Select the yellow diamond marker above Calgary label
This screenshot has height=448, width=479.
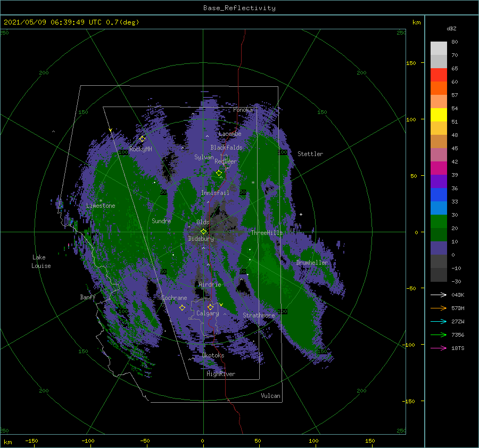pos(210,307)
